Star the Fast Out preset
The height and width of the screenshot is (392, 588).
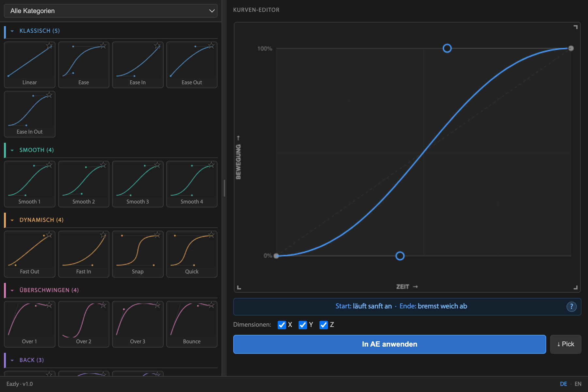tap(49, 235)
